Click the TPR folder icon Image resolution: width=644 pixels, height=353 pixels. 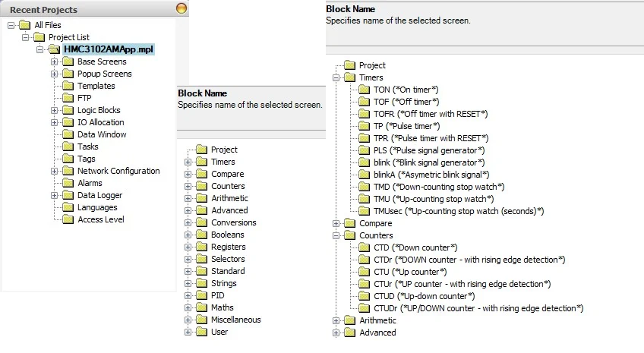coord(364,138)
